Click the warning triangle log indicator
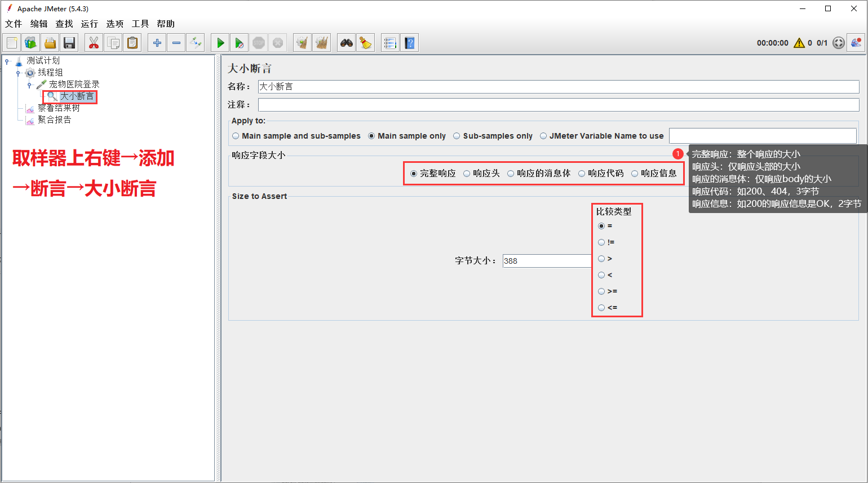Image resolution: width=868 pixels, height=483 pixels. click(x=799, y=43)
